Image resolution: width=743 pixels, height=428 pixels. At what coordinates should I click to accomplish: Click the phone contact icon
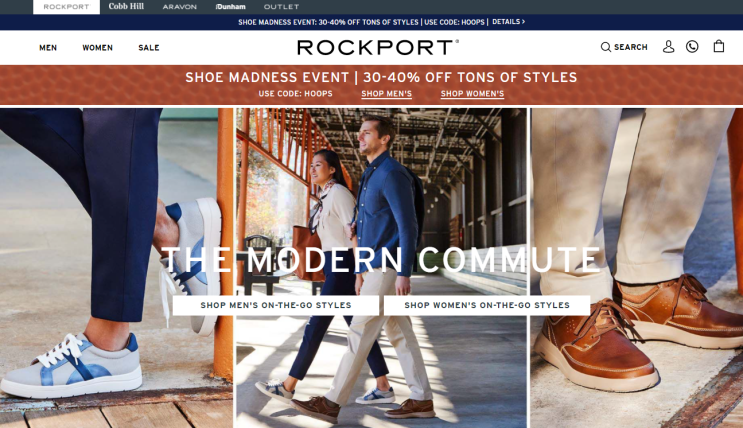(692, 46)
